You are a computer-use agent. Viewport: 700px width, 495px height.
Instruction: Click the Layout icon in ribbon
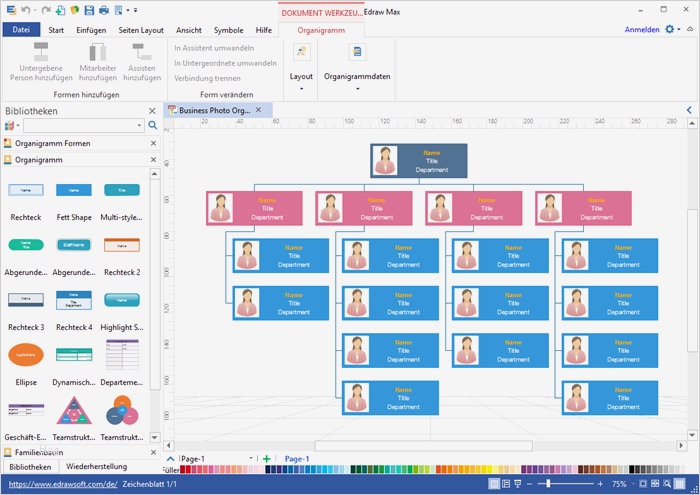point(301,52)
